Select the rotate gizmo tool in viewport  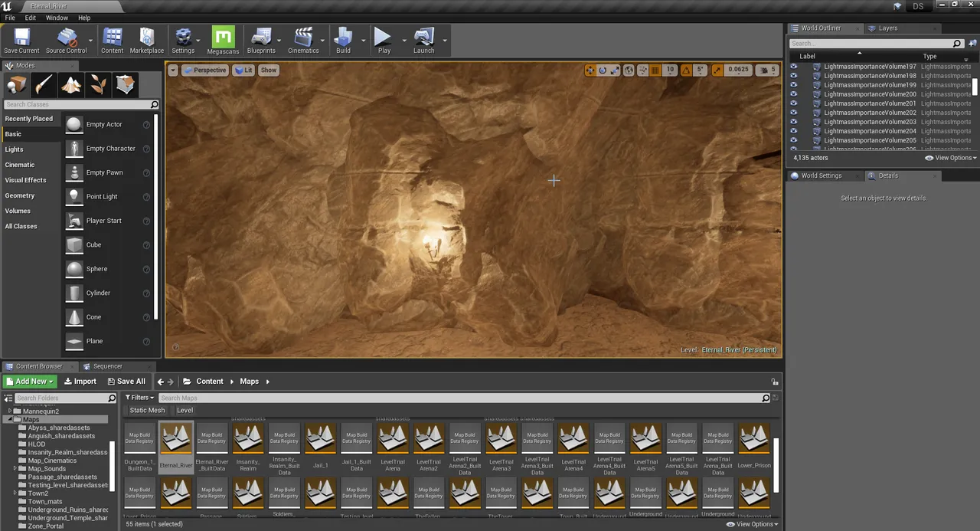[603, 70]
